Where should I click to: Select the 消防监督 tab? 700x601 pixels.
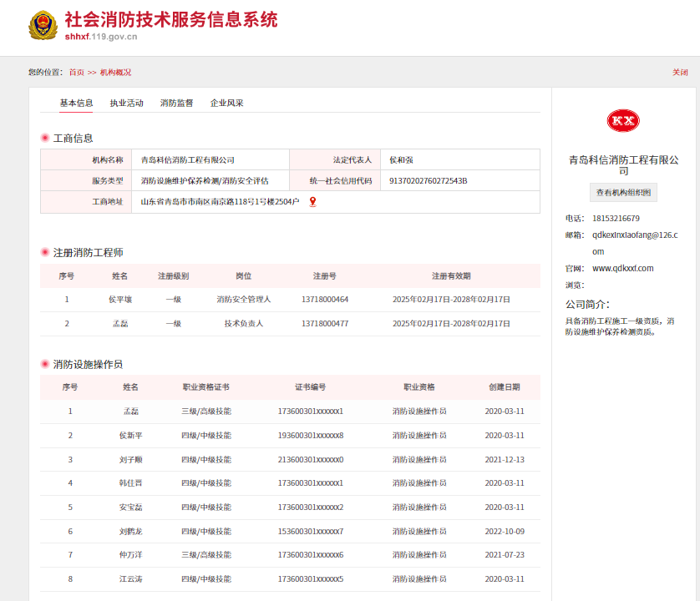click(x=176, y=104)
